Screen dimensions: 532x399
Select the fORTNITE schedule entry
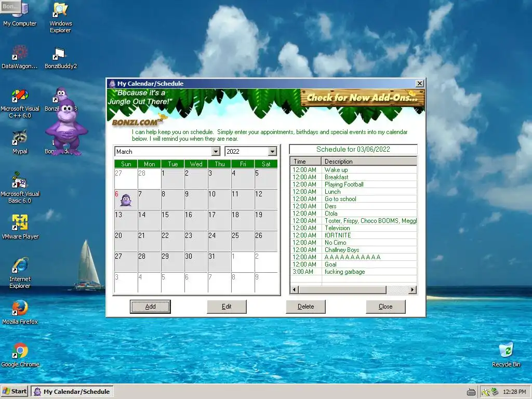[x=353, y=235]
